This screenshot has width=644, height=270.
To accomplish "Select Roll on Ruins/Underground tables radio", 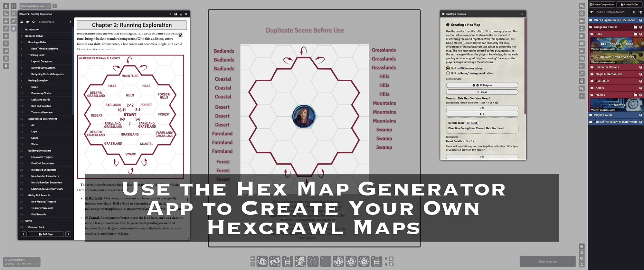I will [x=448, y=73].
